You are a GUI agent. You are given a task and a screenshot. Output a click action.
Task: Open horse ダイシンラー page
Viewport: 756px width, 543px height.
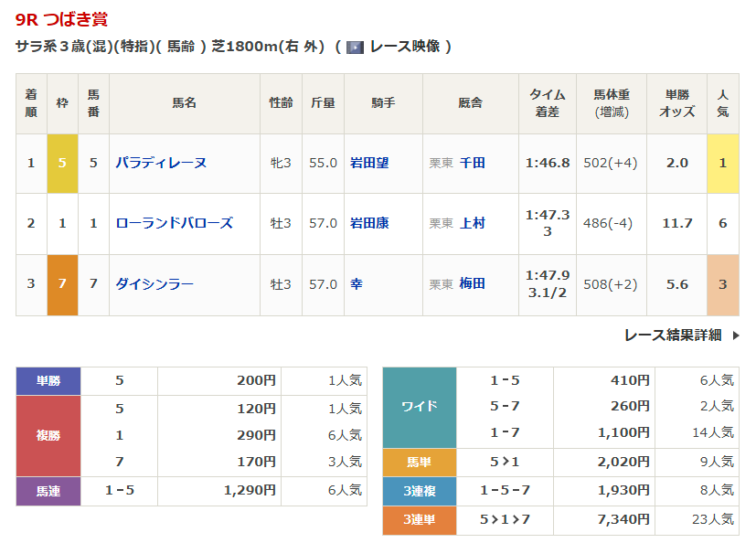pos(154,284)
